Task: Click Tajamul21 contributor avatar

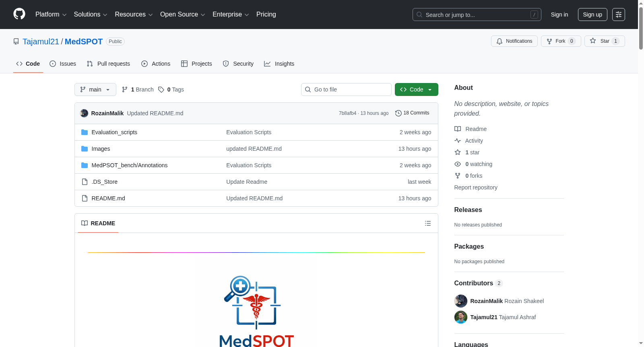Action: tap(461, 317)
